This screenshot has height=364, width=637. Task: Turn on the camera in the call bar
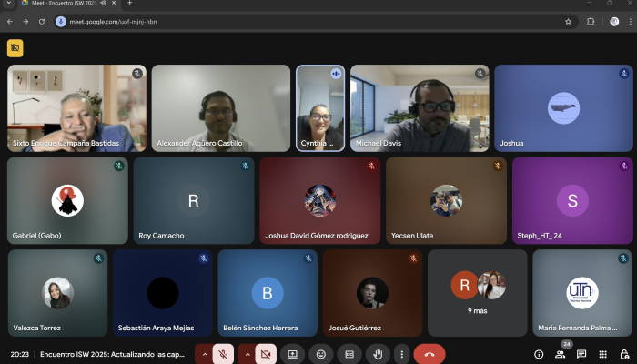click(x=266, y=353)
